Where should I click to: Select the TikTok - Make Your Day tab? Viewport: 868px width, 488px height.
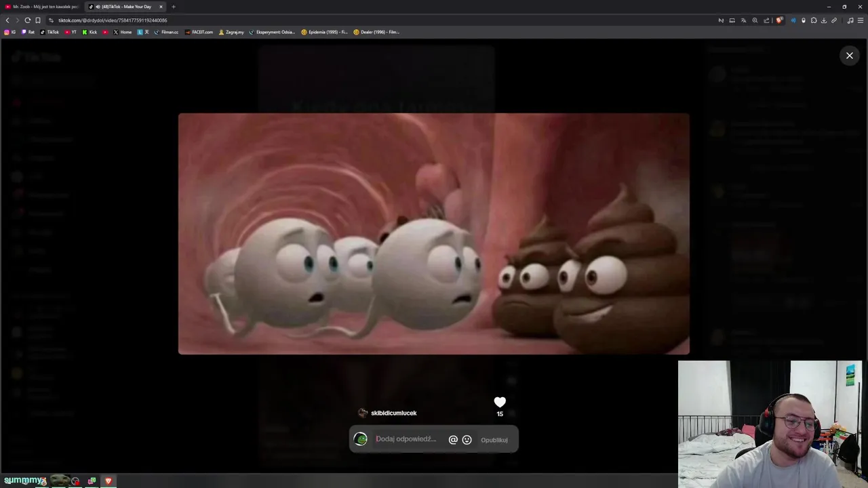click(x=125, y=7)
